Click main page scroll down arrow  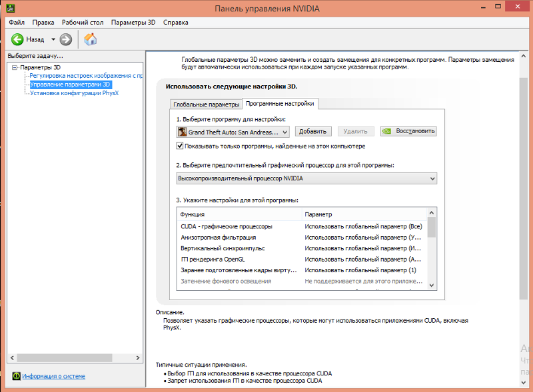(524, 383)
